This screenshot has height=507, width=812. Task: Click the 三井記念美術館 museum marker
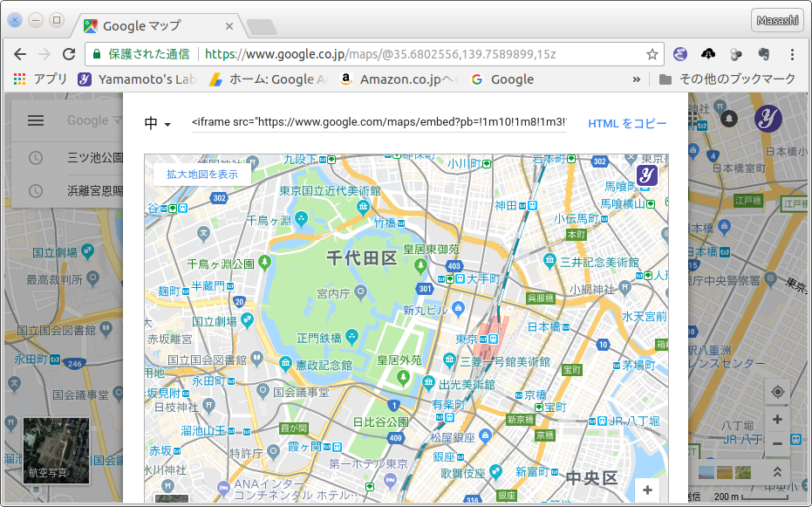coord(550,261)
